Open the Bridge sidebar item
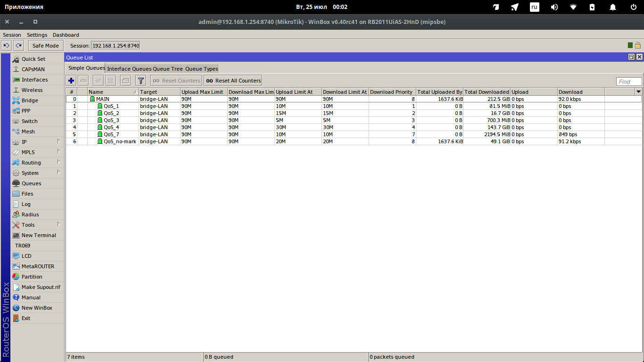The image size is (644, 362). (37, 100)
